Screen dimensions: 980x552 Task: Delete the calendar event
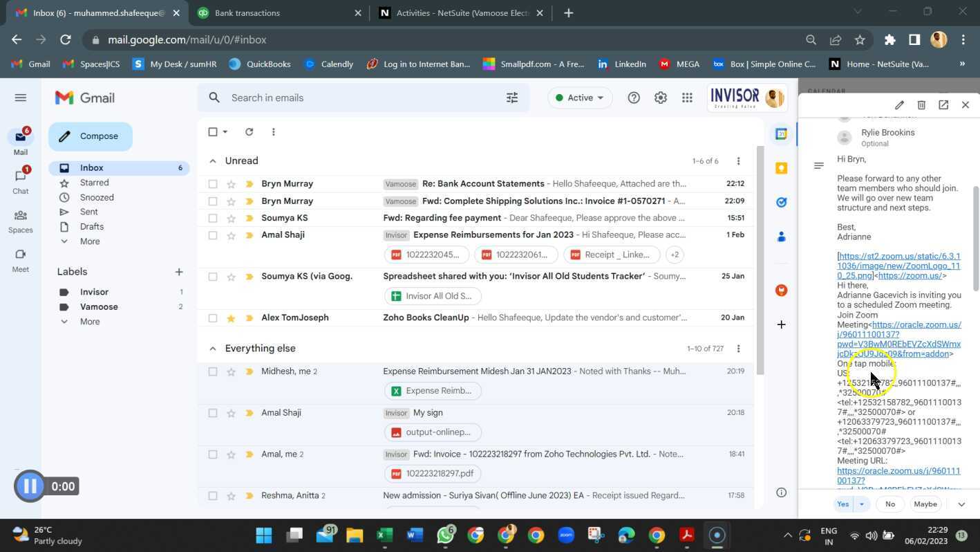[x=921, y=105]
